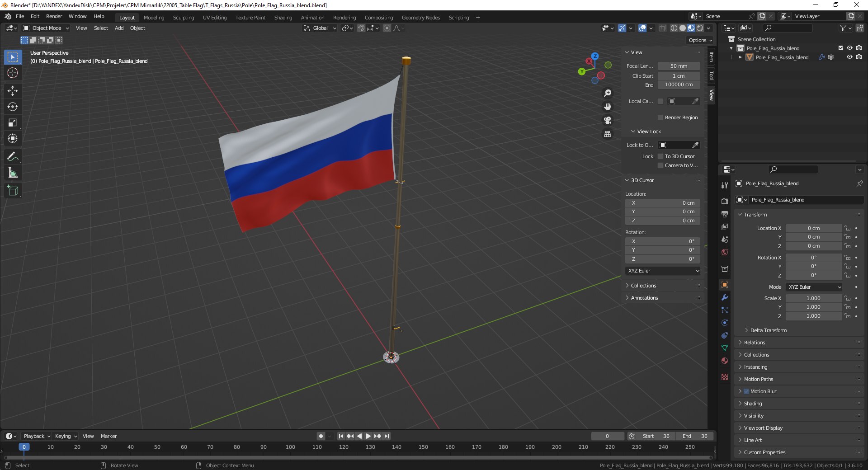Open 3D Cursor XYZ Euler rotation dropdown
The height and width of the screenshot is (470, 868).
[663, 271]
